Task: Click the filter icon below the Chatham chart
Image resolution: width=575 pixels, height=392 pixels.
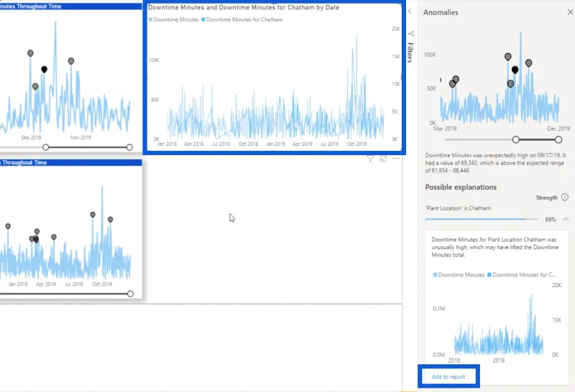Action: point(370,159)
